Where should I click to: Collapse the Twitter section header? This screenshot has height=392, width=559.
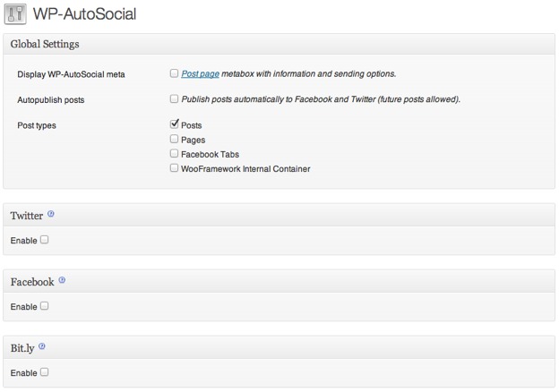(278, 216)
